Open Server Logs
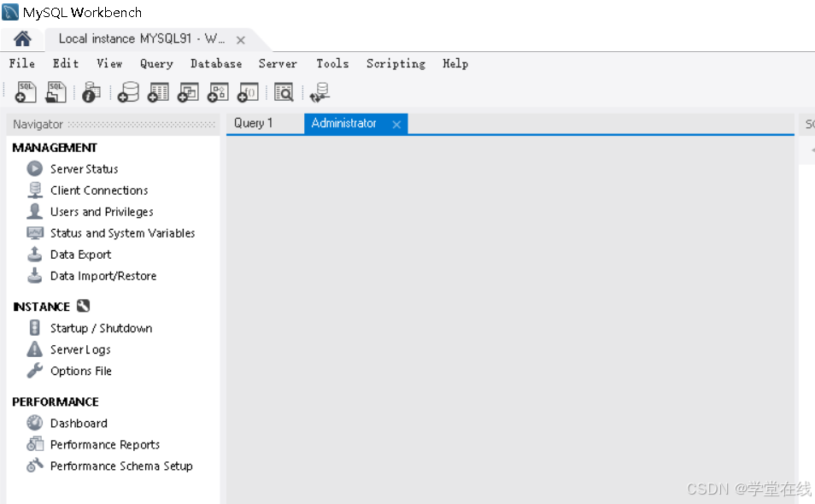This screenshot has width=815, height=504. (80, 349)
